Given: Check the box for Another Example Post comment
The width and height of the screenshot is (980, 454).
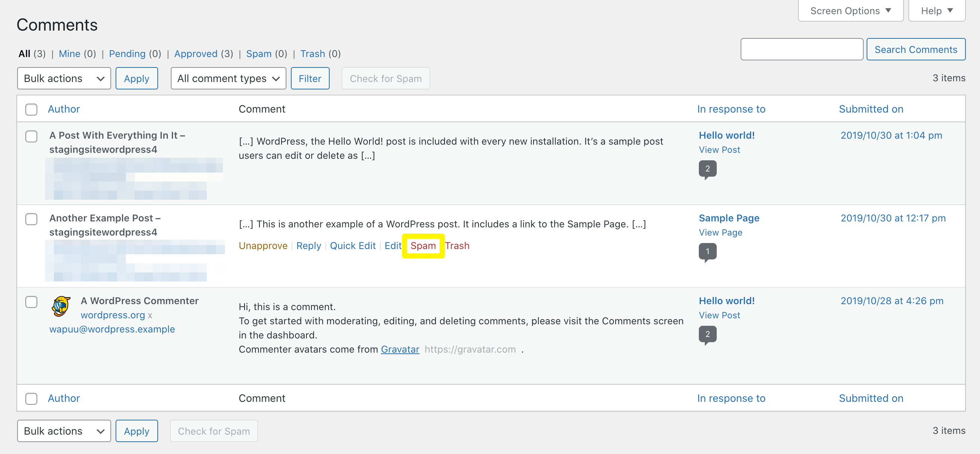Looking at the screenshot, I should (x=31, y=219).
